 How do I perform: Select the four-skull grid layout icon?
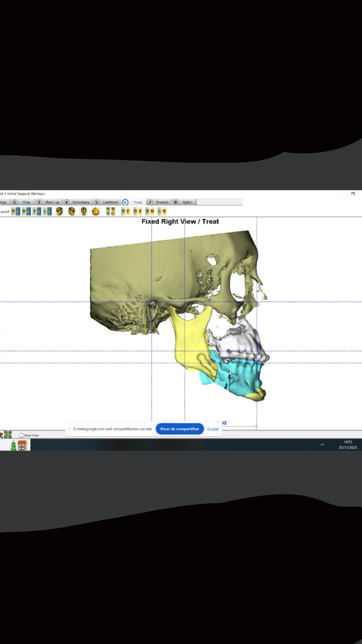(x=110, y=211)
